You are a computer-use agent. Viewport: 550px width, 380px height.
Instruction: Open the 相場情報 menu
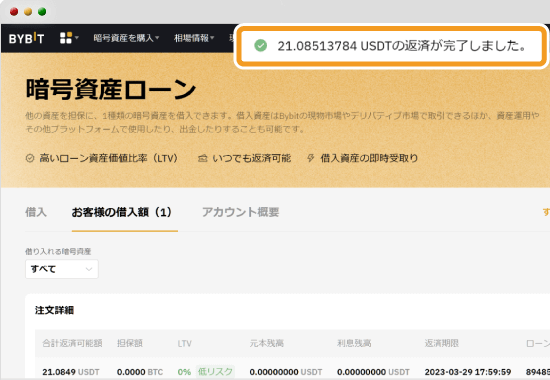click(x=194, y=38)
